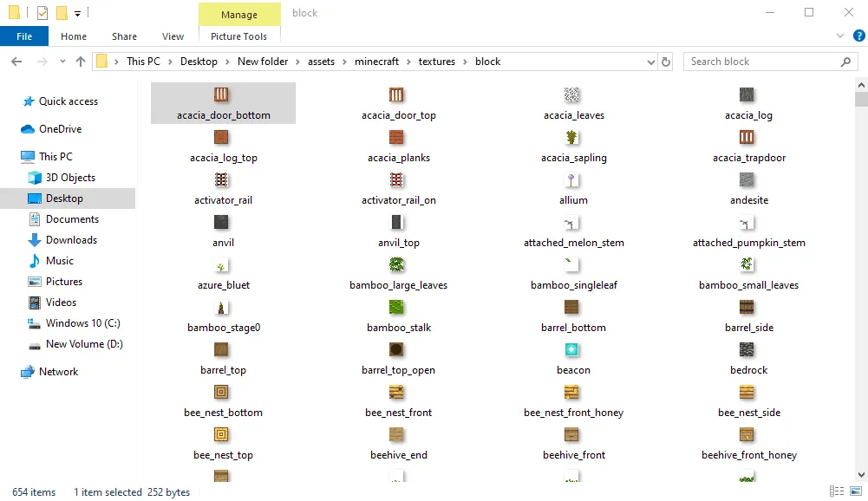Open the address bar dropdown arrow
This screenshot has height=501, width=868.
pyautogui.click(x=651, y=62)
